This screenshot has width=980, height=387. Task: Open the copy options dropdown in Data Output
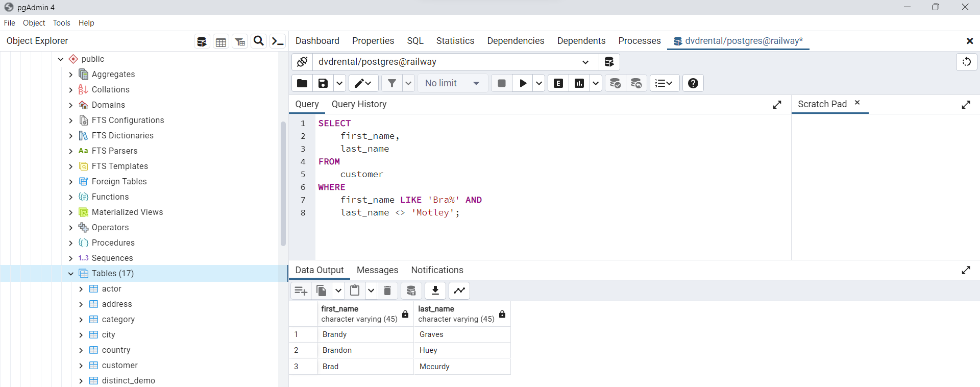[338, 291]
